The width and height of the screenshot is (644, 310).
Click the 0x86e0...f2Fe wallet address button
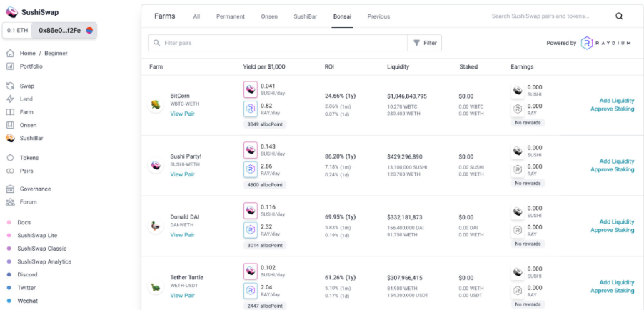coord(64,31)
